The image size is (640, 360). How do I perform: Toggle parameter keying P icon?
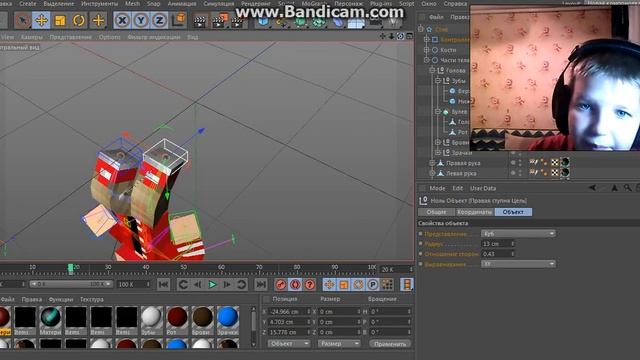tap(373, 284)
